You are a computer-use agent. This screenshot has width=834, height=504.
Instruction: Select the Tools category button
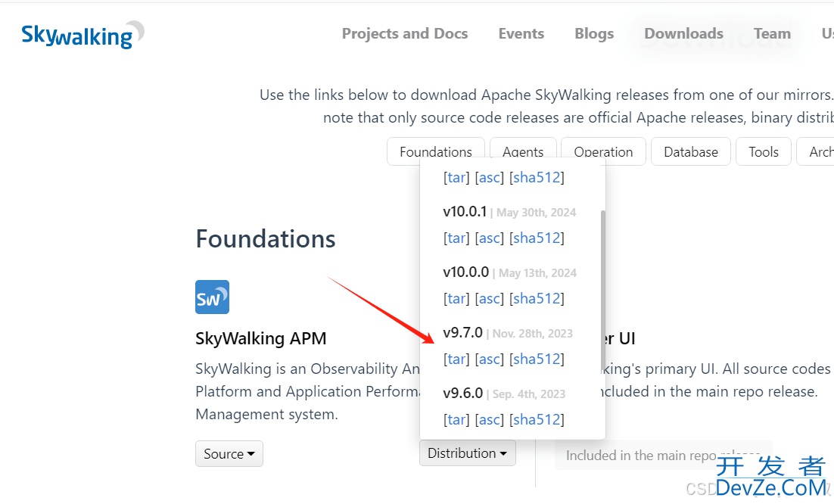point(764,151)
